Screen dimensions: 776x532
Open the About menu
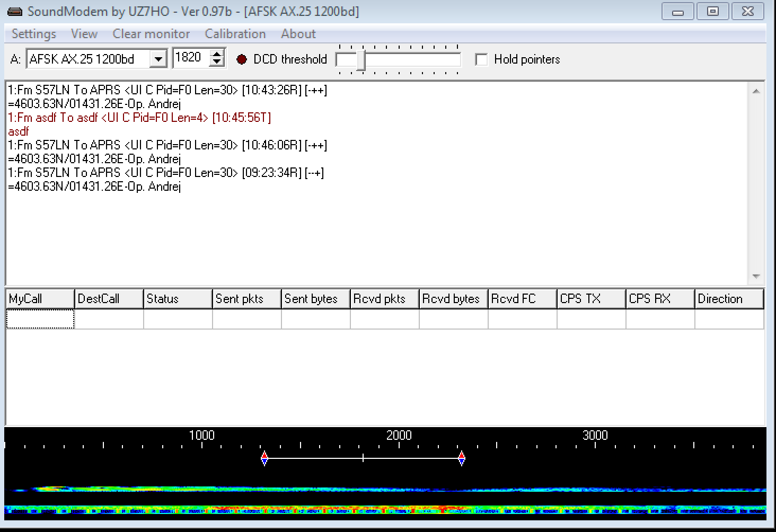(x=298, y=34)
